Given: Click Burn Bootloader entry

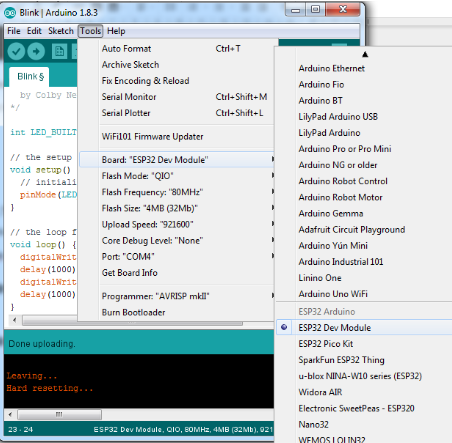Looking at the screenshot, I should pos(177,312).
